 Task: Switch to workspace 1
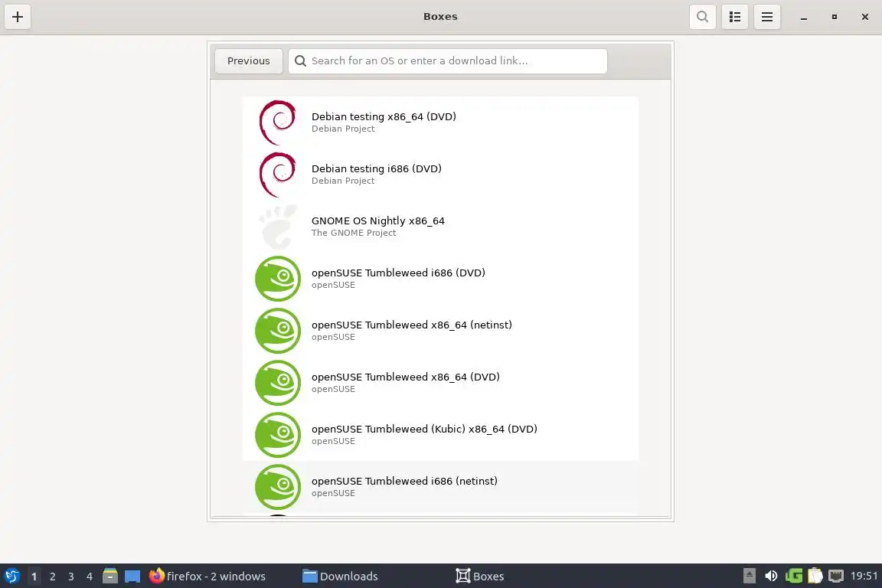tap(34, 577)
